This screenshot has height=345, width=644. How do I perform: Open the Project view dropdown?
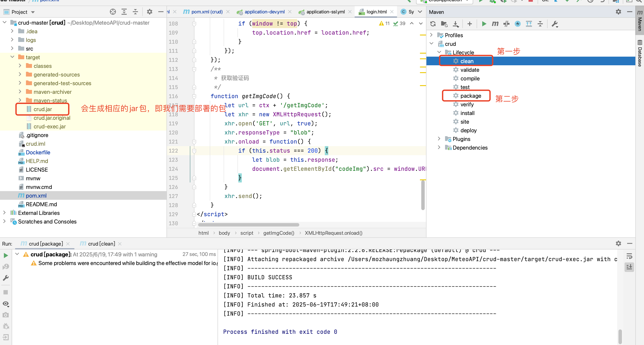pos(33,12)
